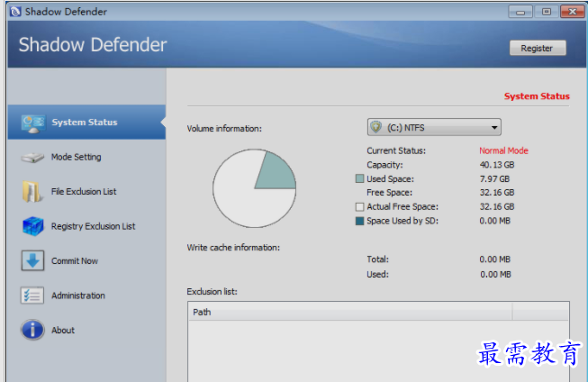Image resolution: width=588 pixels, height=382 pixels.
Task: Click the Actual Free Space legend box
Action: [x=359, y=206]
